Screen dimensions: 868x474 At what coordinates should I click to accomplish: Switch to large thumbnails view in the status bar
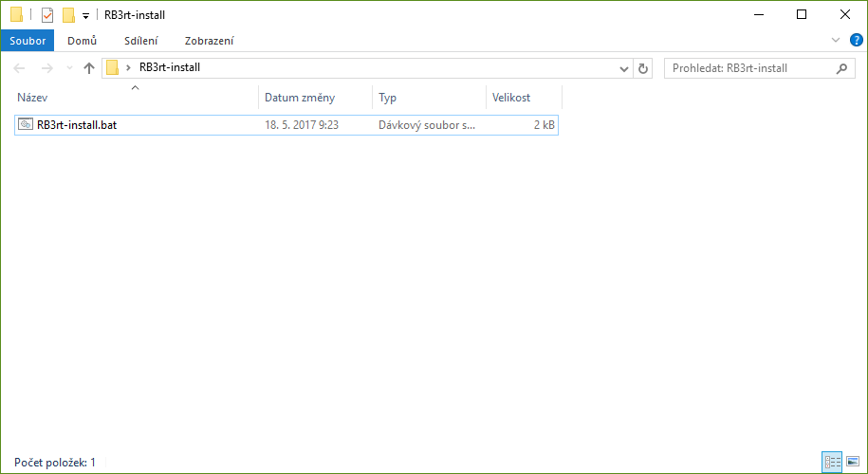pos(853,462)
